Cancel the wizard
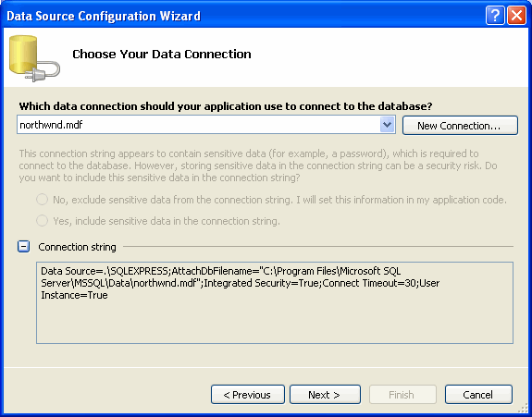 pyautogui.click(x=478, y=394)
